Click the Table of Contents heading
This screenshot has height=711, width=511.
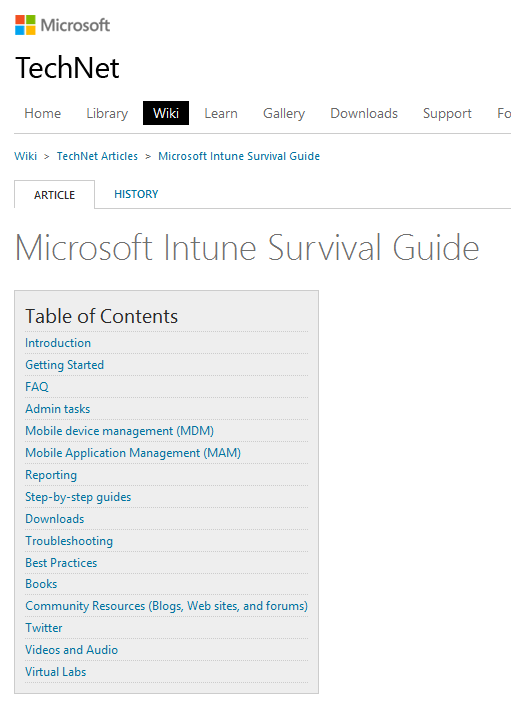[x=102, y=316]
